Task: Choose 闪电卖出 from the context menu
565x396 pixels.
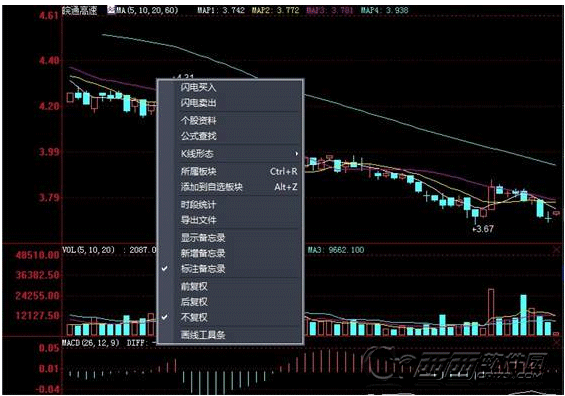Action: pos(230,103)
